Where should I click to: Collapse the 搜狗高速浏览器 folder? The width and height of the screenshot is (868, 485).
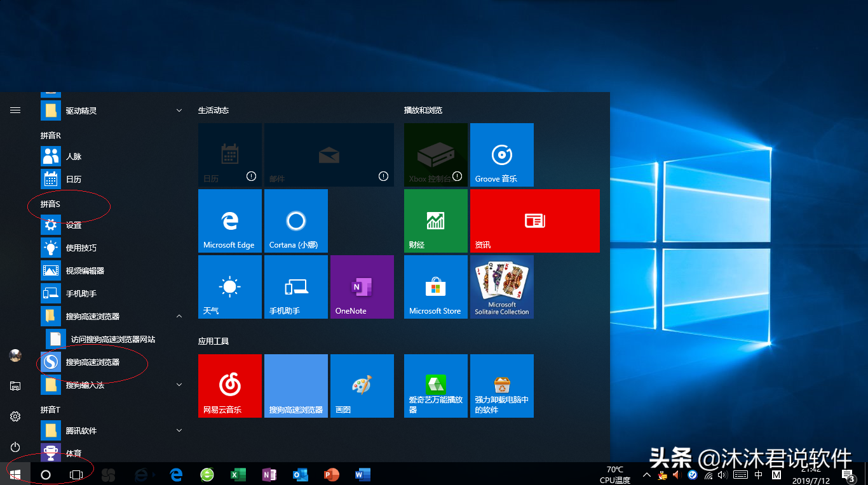click(112, 316)
